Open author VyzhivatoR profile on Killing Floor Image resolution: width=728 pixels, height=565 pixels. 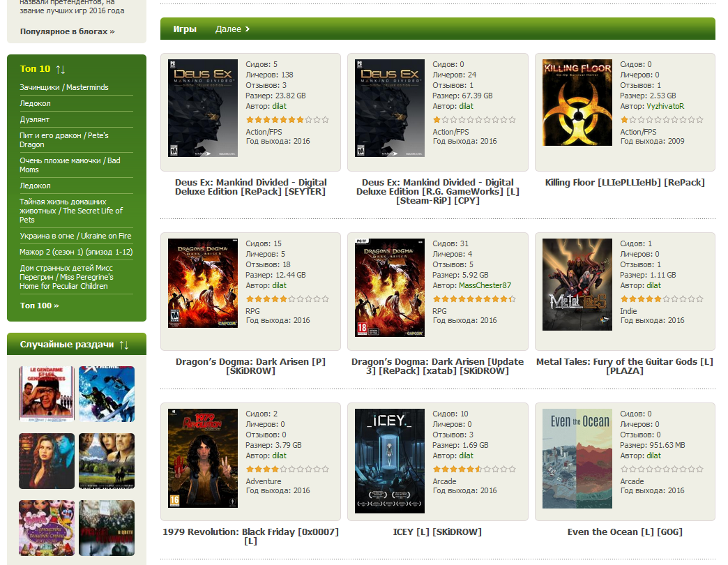pos(665,106)
